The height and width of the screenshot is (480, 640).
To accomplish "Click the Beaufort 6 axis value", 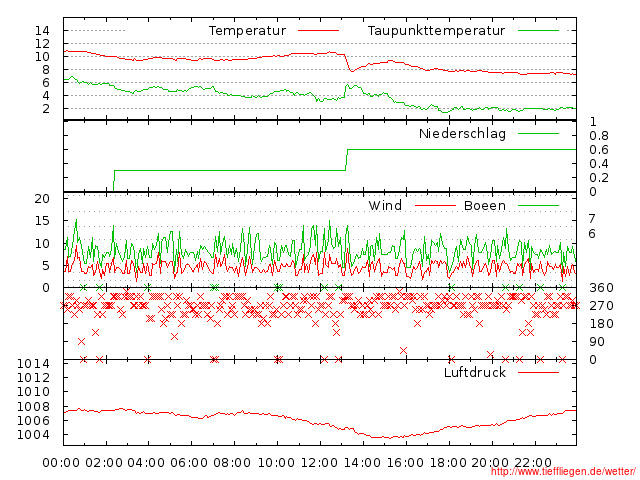I will click(x=592, y=234).
